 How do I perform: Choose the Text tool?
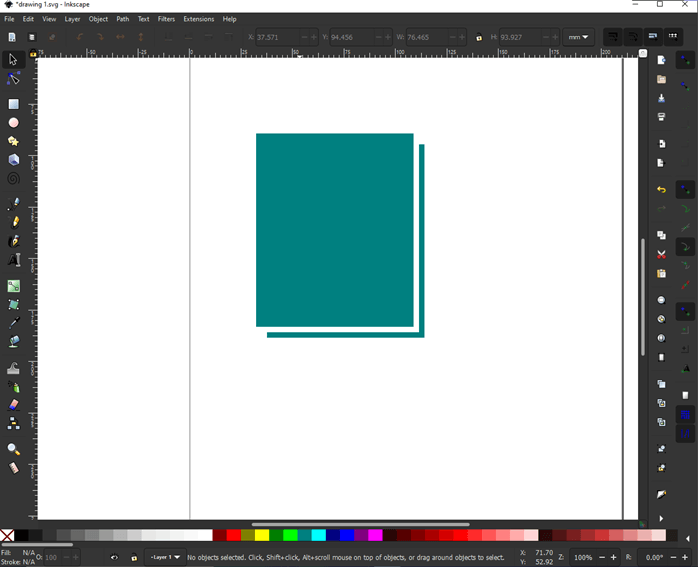(14, 261)
